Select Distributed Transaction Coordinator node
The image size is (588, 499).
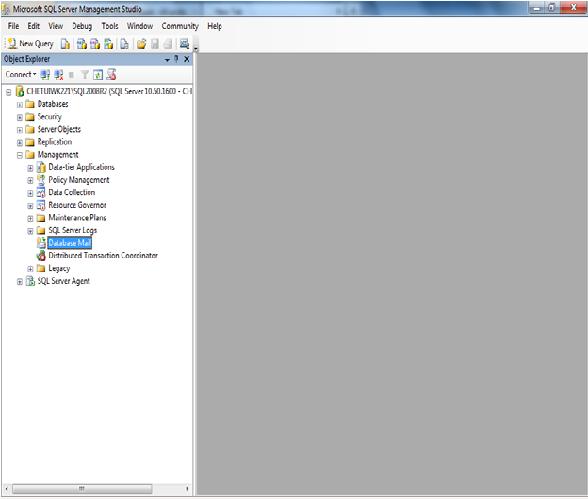[x=103, y=256]
